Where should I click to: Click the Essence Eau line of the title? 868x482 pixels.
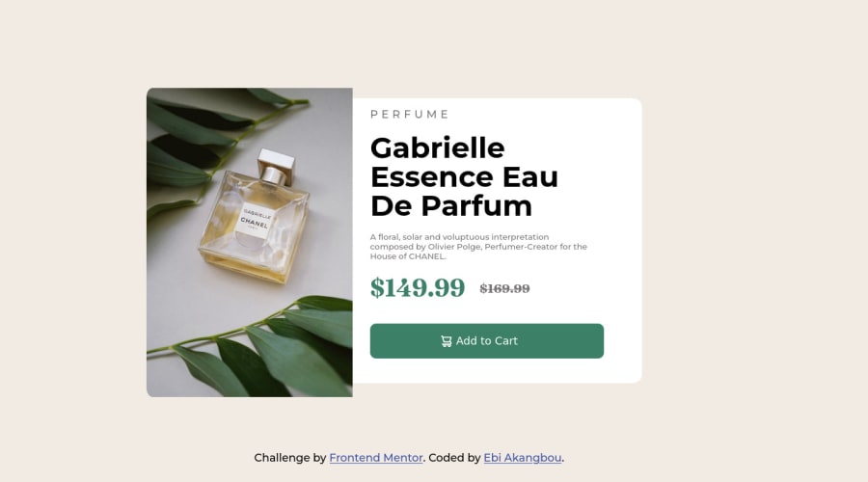[464, 177]
